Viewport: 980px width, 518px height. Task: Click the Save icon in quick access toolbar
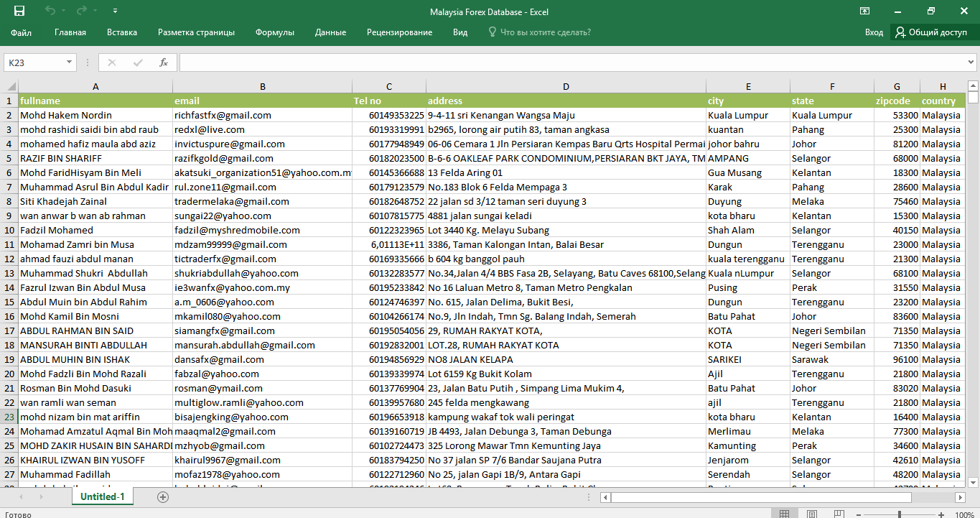[x=19, y=11]
